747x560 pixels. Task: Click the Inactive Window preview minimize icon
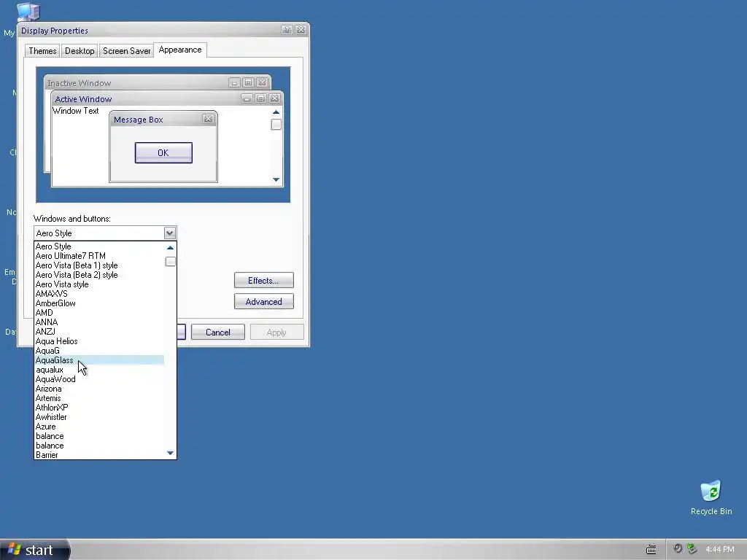[x=234, y=82]
